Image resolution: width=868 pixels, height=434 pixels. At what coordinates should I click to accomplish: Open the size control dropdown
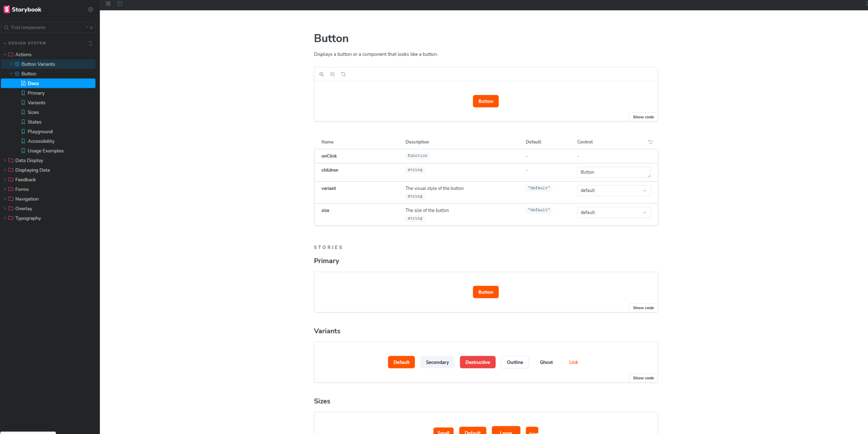[x=614, y=213]
